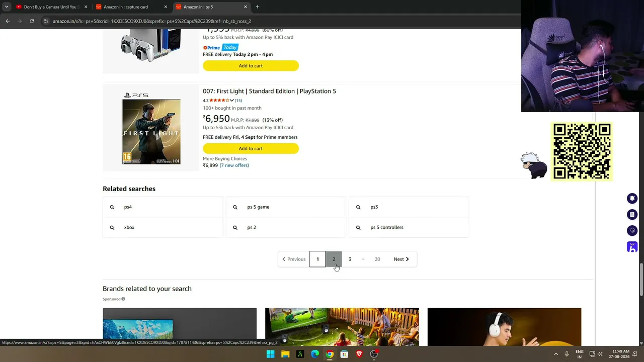
Task: View the 15 customer ratings
Action: point(238,101)
